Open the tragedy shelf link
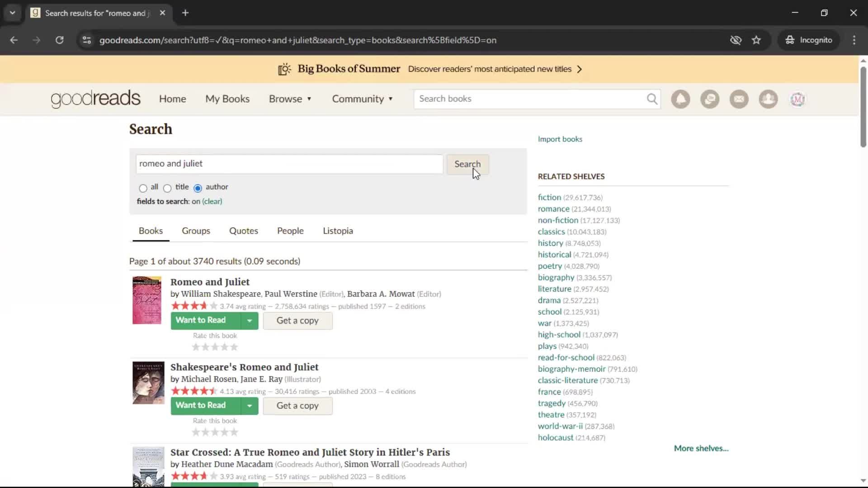 pos(552,403)
